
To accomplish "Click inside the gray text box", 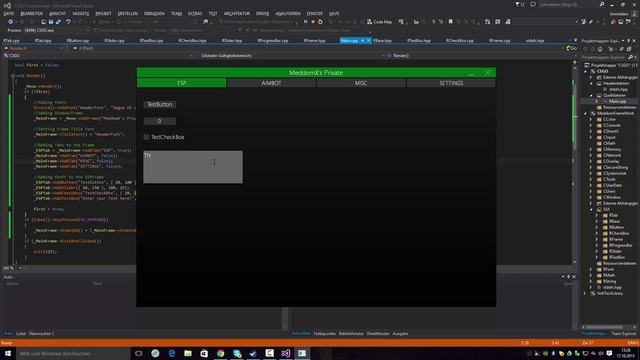I will tap(193, 167).
